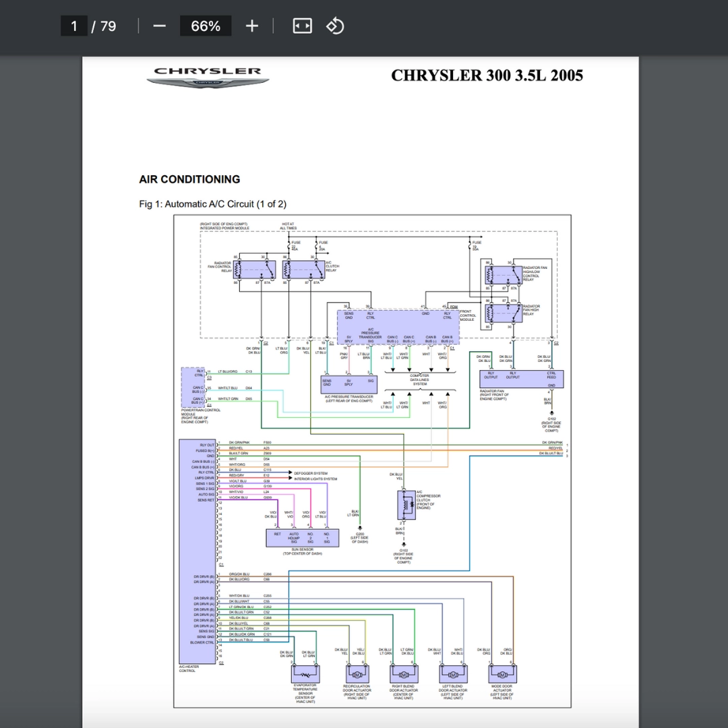Click the front control module block
Viewport: 728px width, 728px height.
click(398, 327)
